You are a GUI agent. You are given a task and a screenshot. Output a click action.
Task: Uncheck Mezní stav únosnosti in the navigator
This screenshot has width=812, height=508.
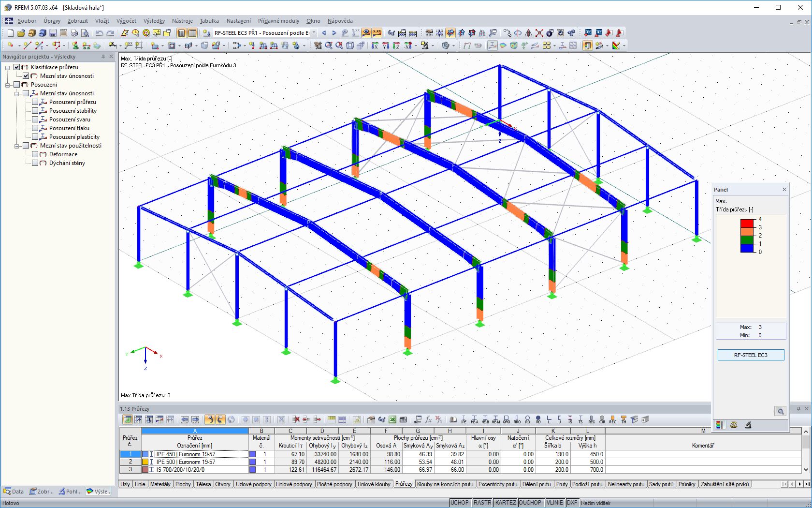pos(25,76)
